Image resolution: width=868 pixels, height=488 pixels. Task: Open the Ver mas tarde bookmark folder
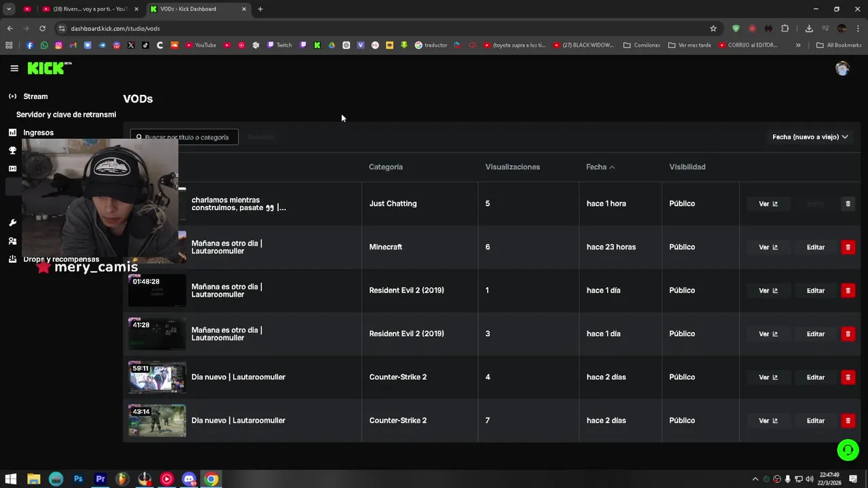[690, 45]
